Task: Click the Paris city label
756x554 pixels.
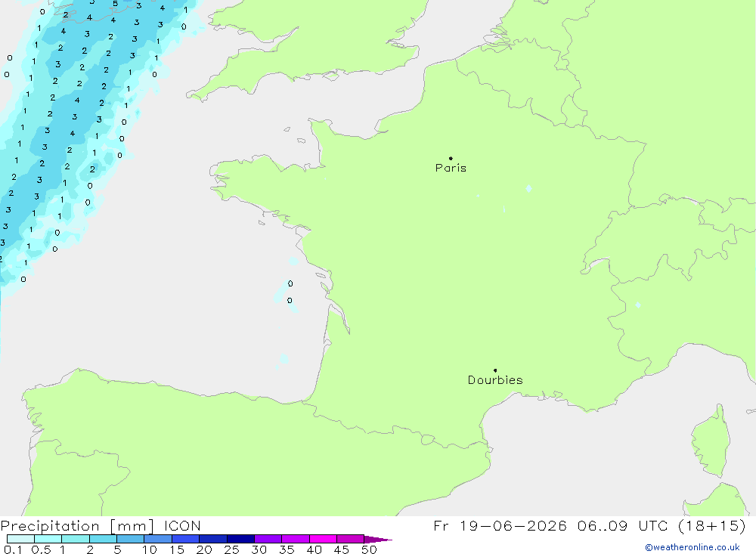Action: coord(451,168)
